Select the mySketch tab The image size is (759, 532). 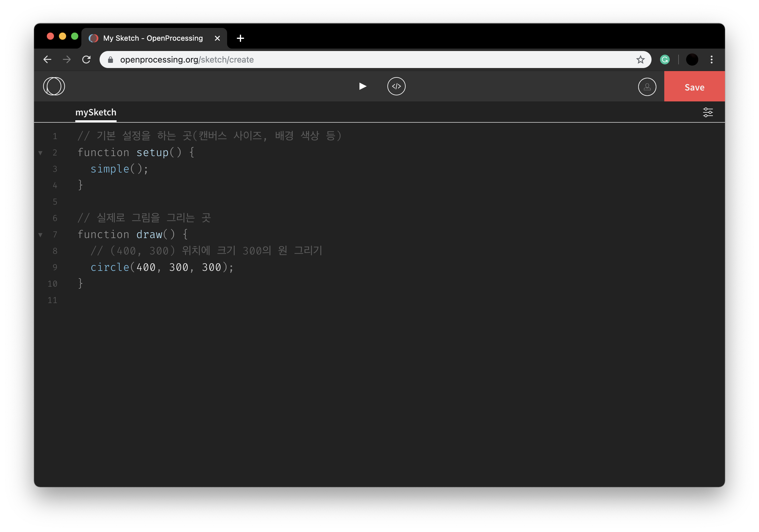pyautogui.click(x=96, y=112)
